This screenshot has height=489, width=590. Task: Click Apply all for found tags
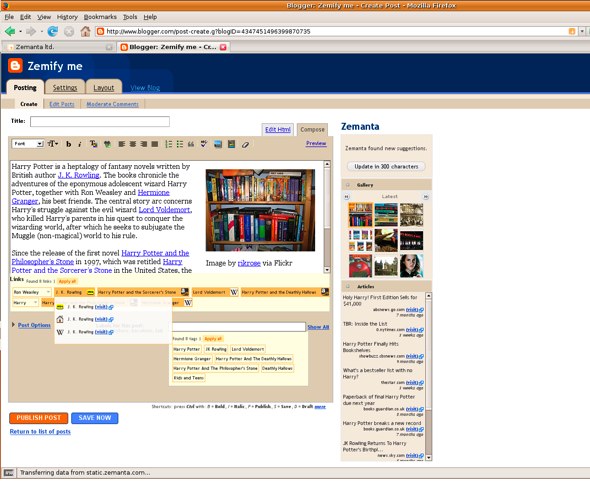(213, 339)
